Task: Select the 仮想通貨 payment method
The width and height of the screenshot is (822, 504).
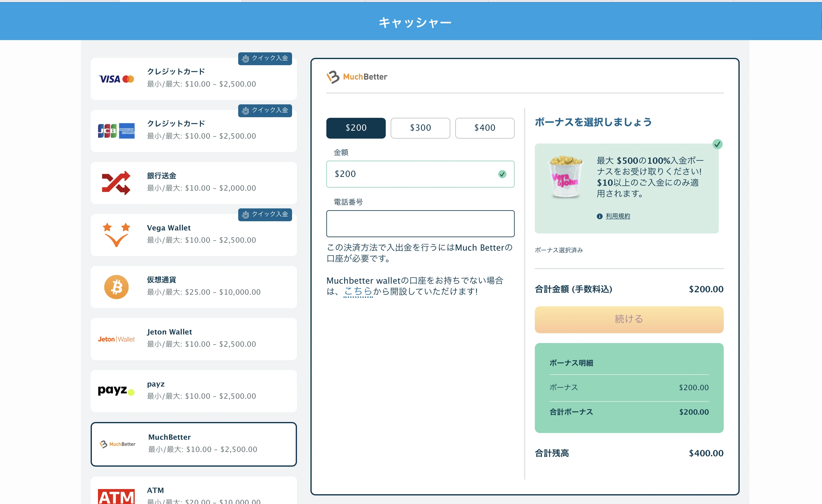Action: (193, 287)
